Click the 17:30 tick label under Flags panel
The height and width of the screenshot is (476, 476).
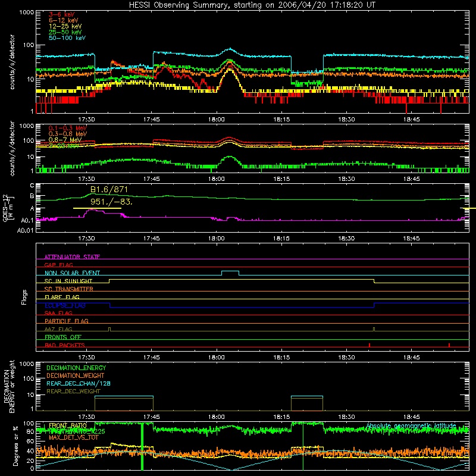coord(86,358)
